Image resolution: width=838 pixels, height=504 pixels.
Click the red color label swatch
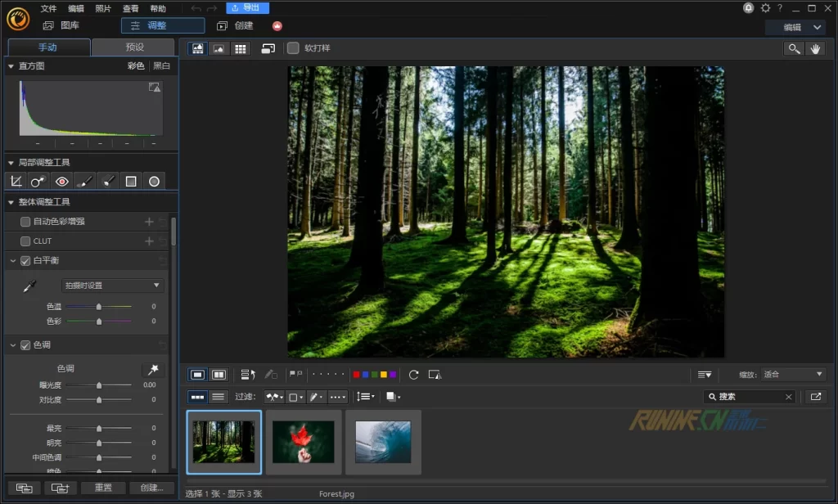tap(356, 375)
